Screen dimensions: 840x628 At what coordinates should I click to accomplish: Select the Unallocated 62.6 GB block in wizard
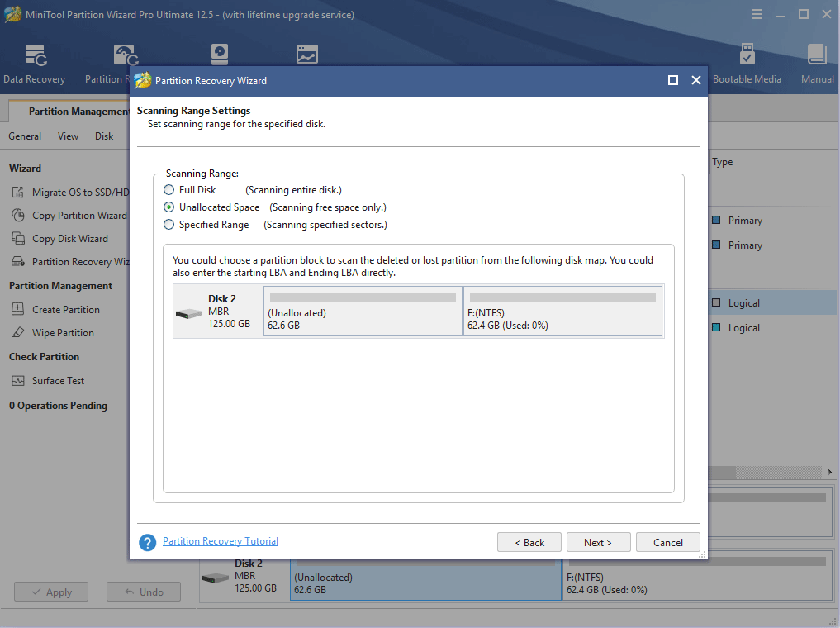[x=363, y=312]
